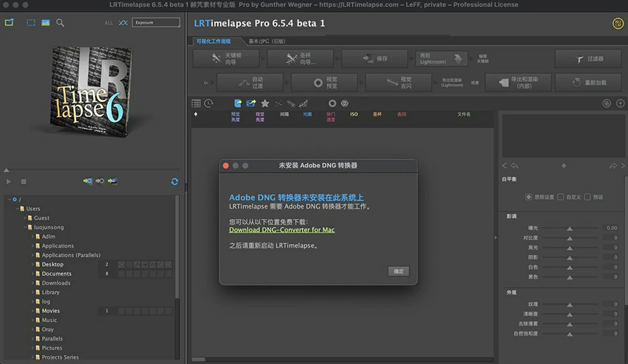
Task: Click the diamond deflicker toolbar icon
Action: pyautogui.click(x=344, y=104)
